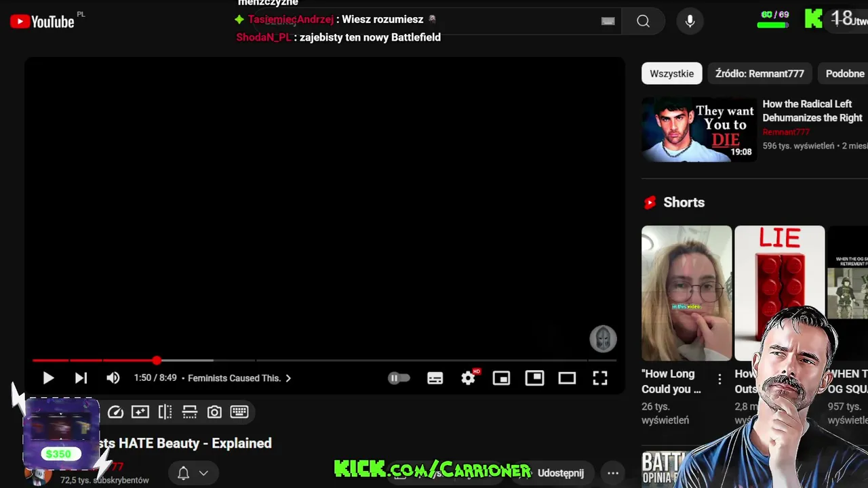
Task: Skip to the next video
Action: pyautogui.click(x=81, y=378)
